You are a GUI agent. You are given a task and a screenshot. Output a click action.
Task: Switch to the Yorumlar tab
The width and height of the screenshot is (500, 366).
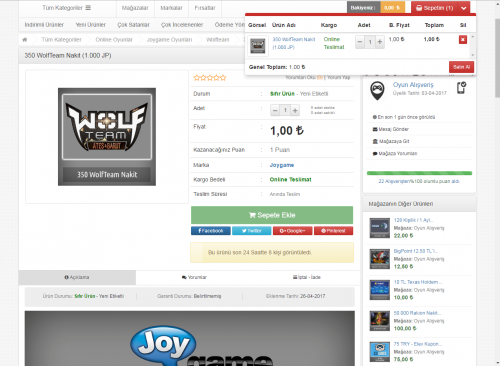tap(194, 277)
